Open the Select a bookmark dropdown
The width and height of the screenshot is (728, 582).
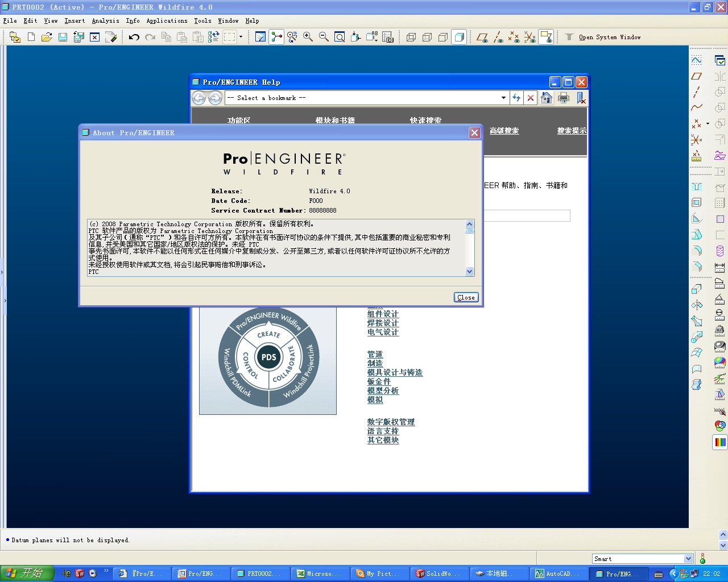503,98
